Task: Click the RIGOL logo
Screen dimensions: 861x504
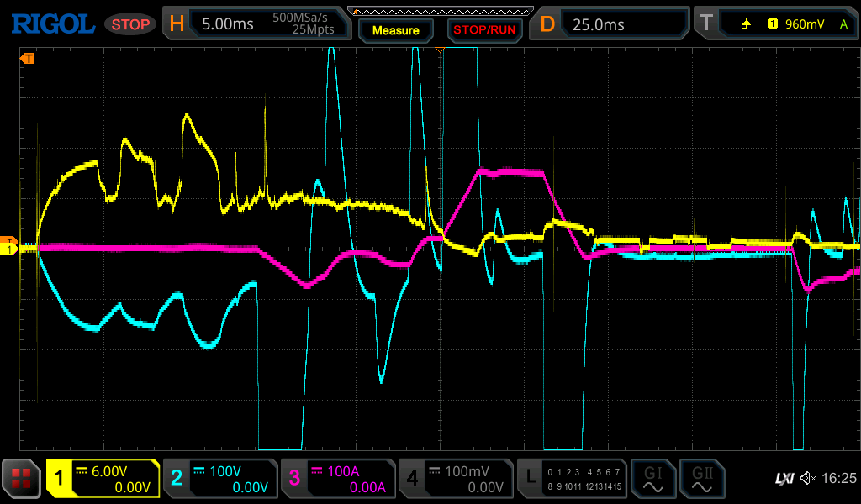Action: coord(52,24)
